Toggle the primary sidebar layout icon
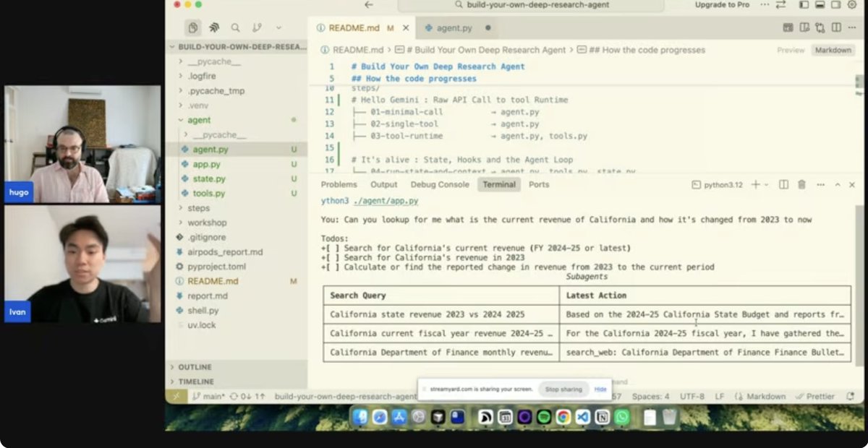 (804, 5)
